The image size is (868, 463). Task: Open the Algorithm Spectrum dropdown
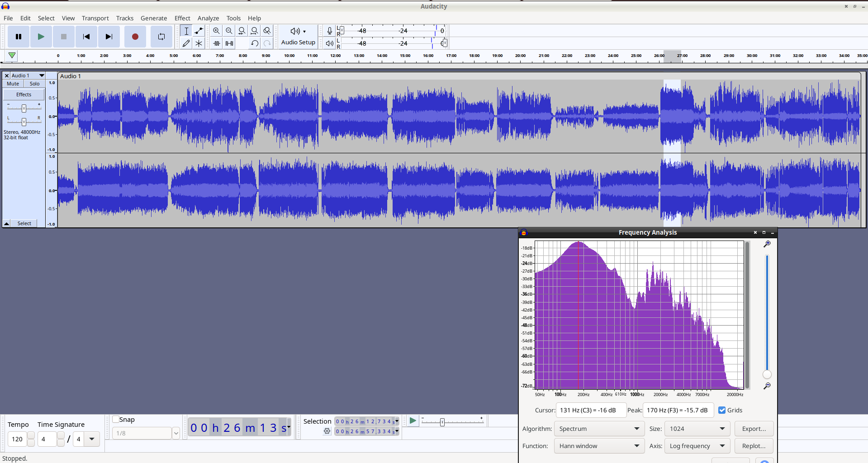[599, 429]
